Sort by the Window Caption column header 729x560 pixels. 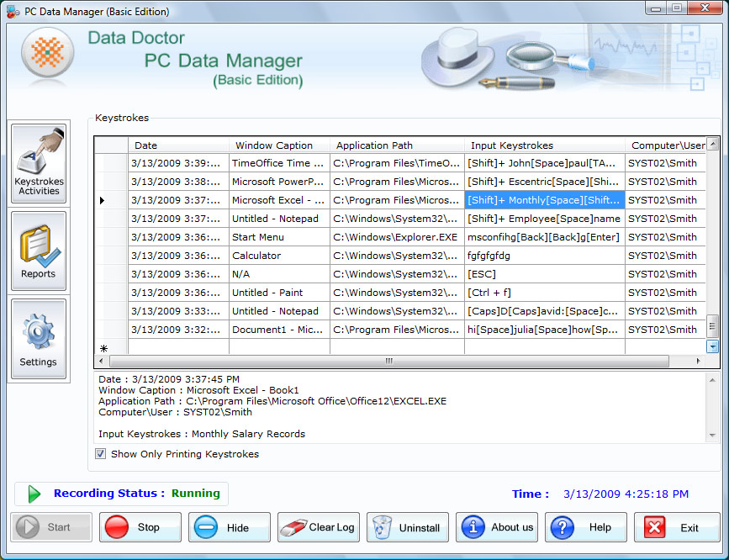coord(279,145)
